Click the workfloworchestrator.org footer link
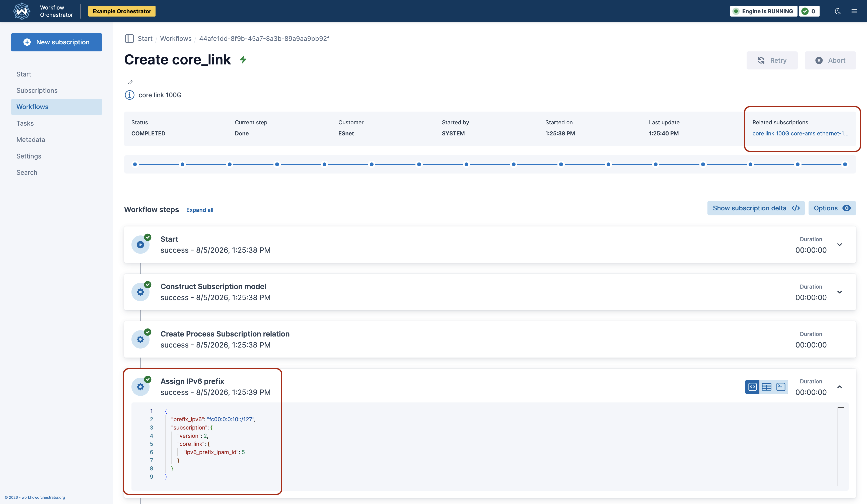Screen dimensions: 867x504 click(43, 497)
